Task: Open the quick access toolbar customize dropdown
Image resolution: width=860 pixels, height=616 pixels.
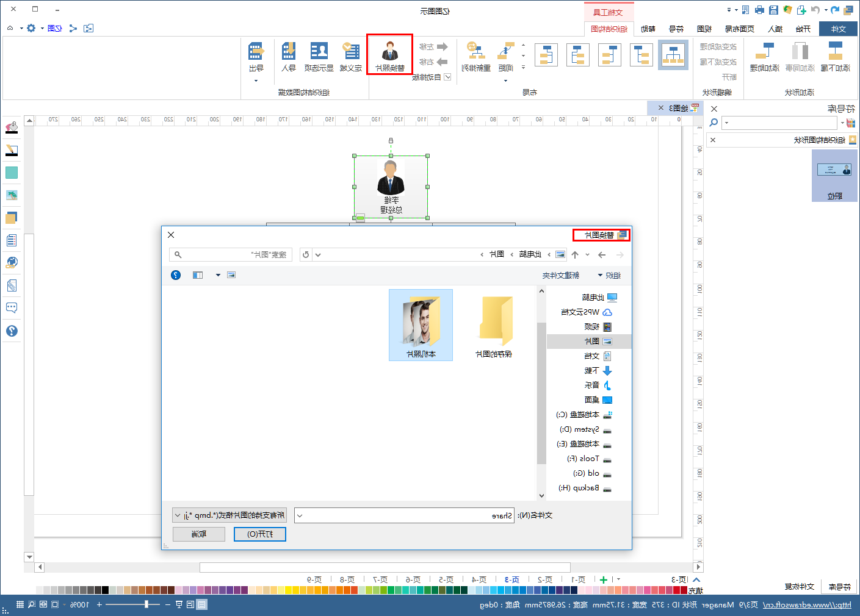Action: 729,10
